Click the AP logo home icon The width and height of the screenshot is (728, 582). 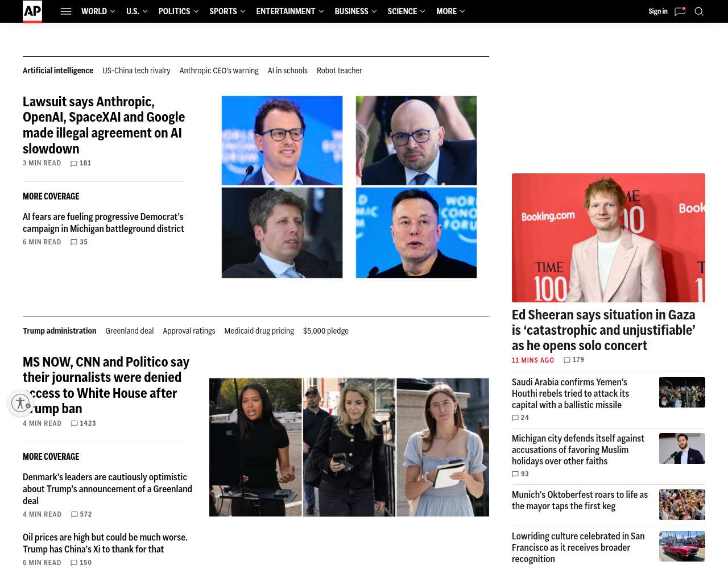click(x=32, y=12)
